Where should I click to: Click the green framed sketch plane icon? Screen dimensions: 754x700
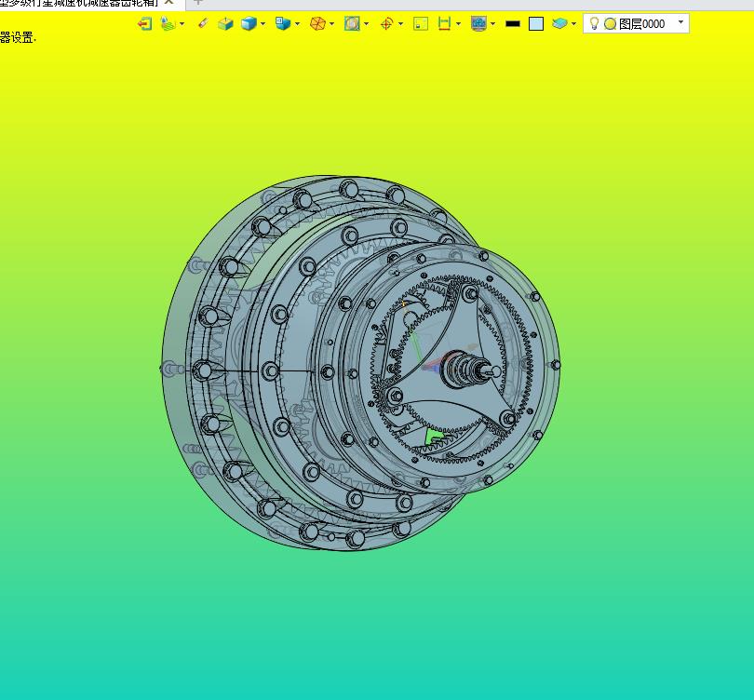click(x=421, y=23)
